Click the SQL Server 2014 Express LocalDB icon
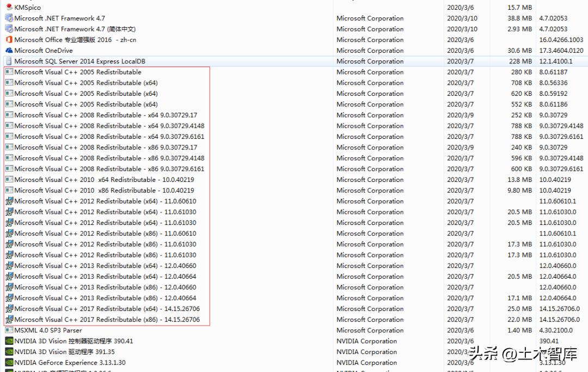The image size is (588, 372). coord(8,61)
